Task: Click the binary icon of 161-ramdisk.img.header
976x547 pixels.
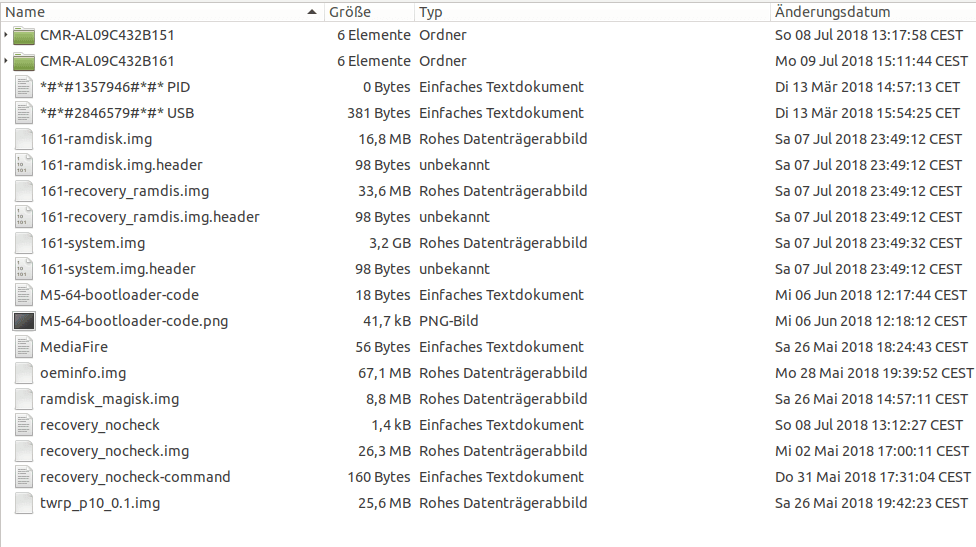Action: 24,166
